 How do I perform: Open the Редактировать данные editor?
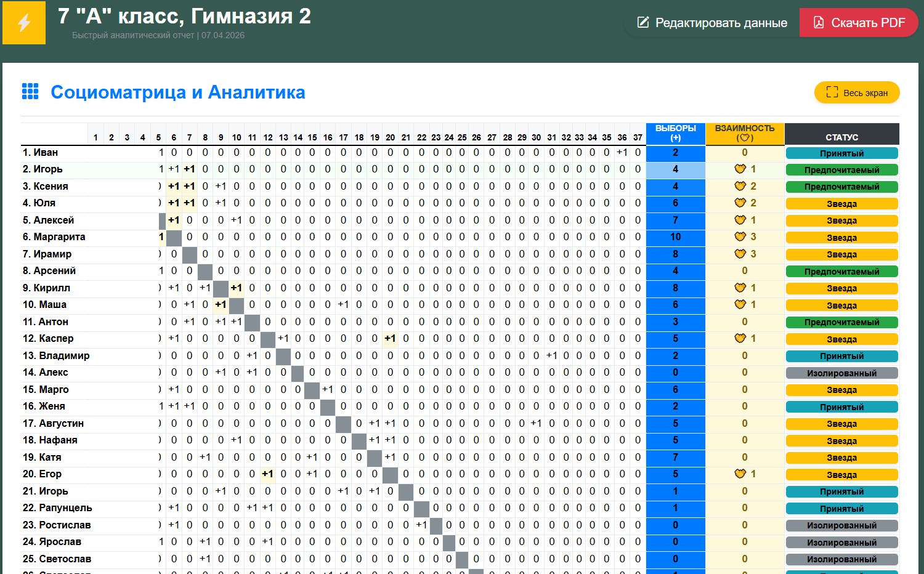click(712, 23)
